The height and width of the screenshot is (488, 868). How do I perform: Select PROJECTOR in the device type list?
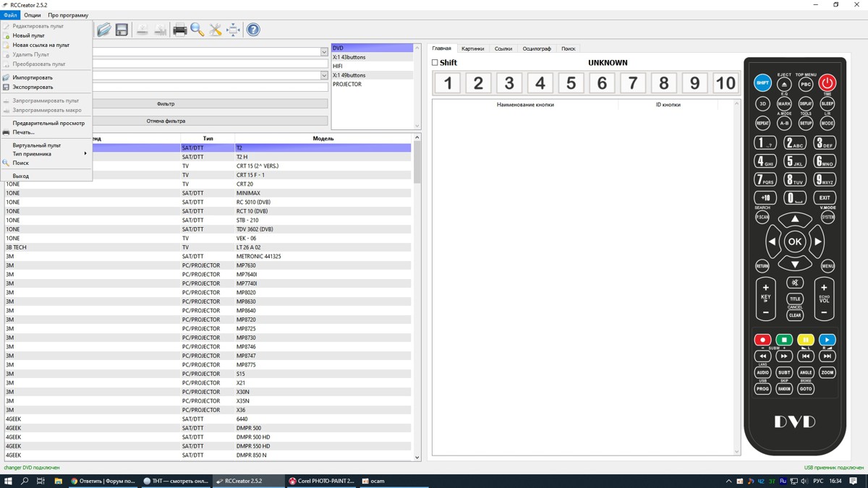pyautogui.click(x=347, y=85)
